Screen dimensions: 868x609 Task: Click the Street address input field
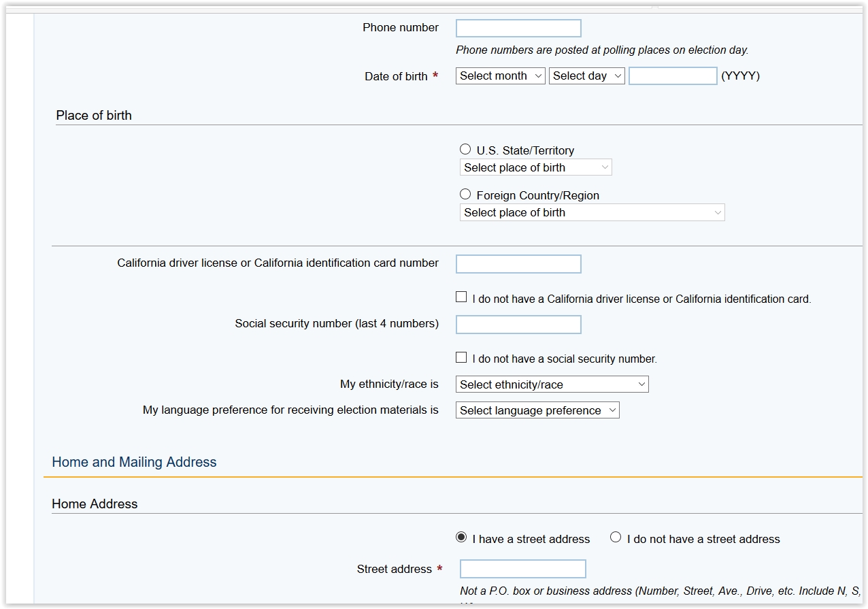tap(523, 569)
